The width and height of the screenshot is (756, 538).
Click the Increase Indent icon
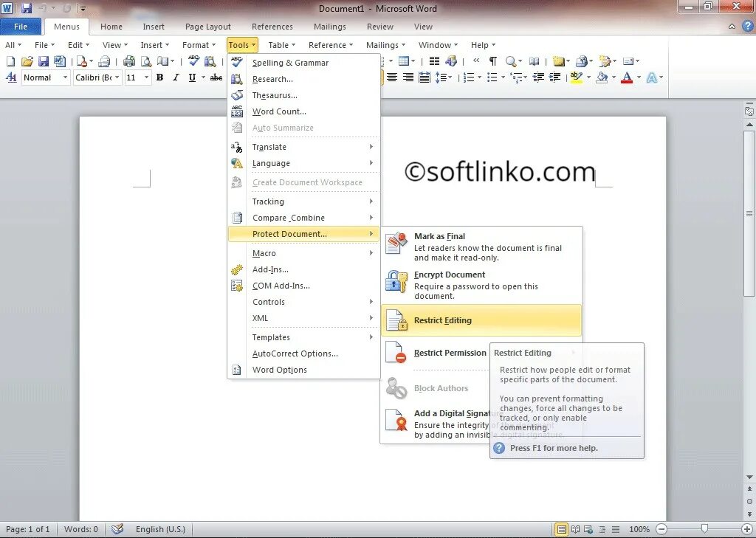point(555,77)
